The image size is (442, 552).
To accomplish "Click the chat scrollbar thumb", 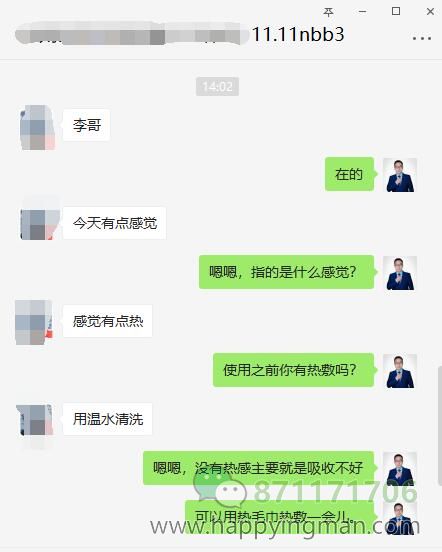I will point(440,426).
